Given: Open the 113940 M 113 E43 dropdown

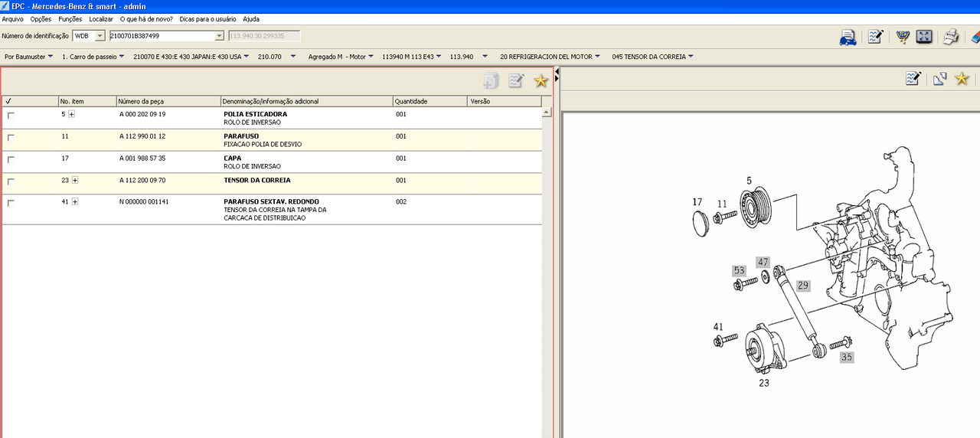Looking at the screenshot, I should coord(412,57).
